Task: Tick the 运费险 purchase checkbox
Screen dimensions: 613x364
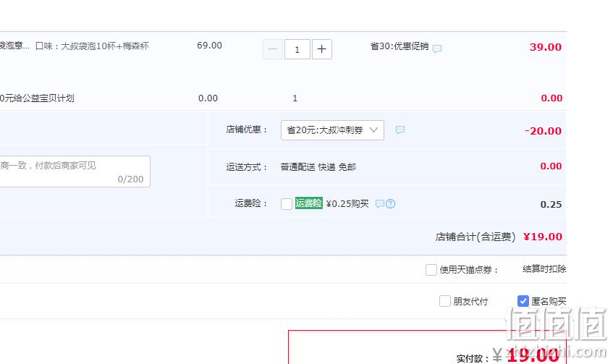Action: click(x=287, y=203)
